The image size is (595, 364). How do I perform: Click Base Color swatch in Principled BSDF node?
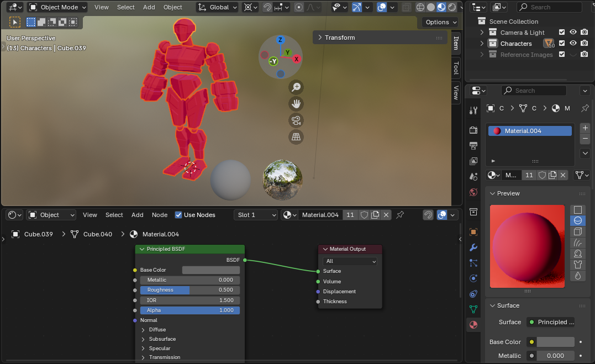tap(211, 270)
